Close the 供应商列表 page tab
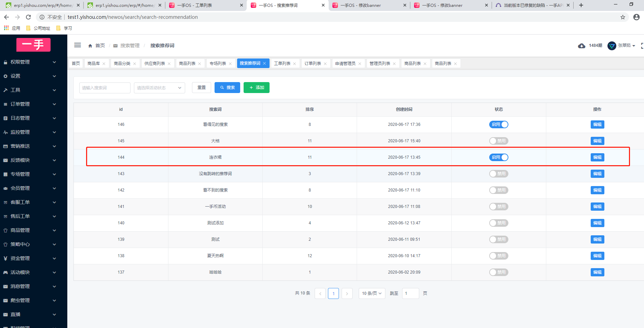Viewport: 644px width, 328px height. tap(169, 64)
